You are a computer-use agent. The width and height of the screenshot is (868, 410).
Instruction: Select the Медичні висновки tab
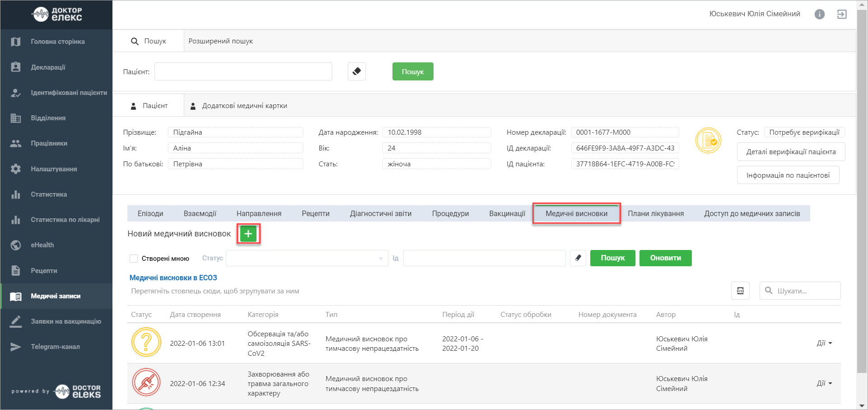(577, 213)
